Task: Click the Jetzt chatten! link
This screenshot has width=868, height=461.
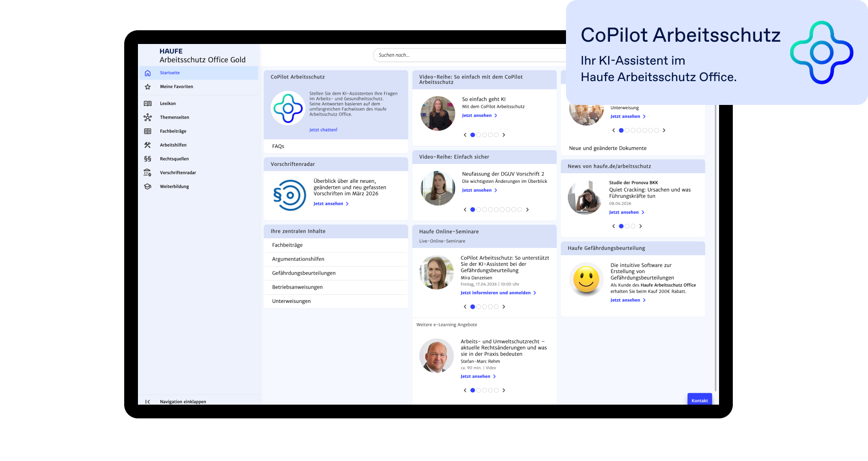Action: [x=323, y=130]
